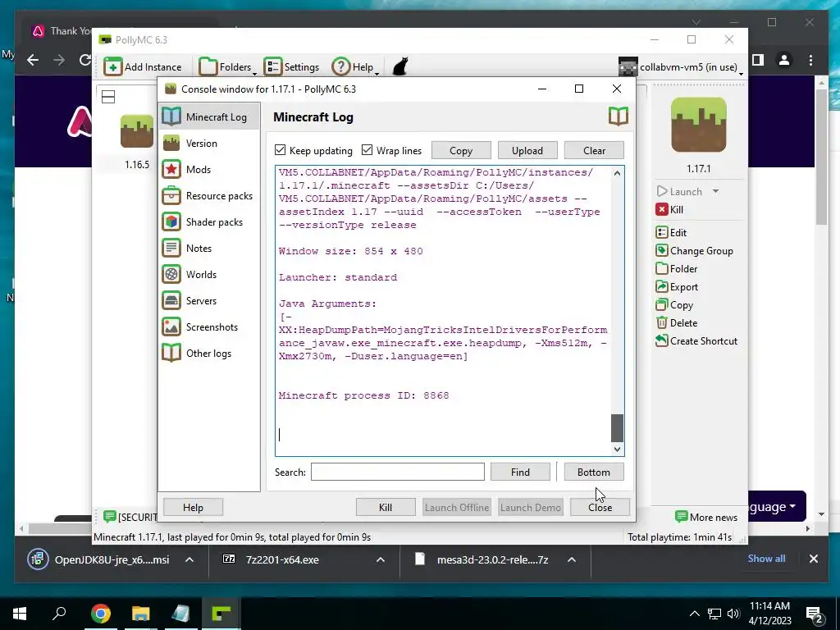Upload the log with Upload button
Screen dimensions: 840x630
(527, 151)
